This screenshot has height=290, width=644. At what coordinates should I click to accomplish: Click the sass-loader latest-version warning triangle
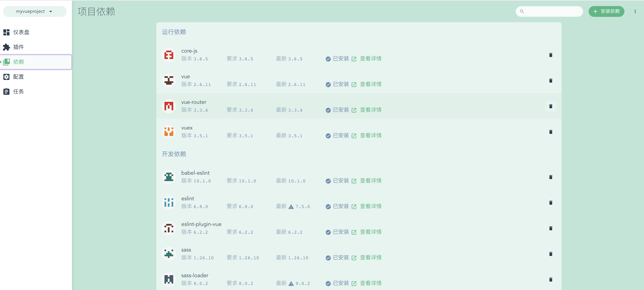point(291,284)
